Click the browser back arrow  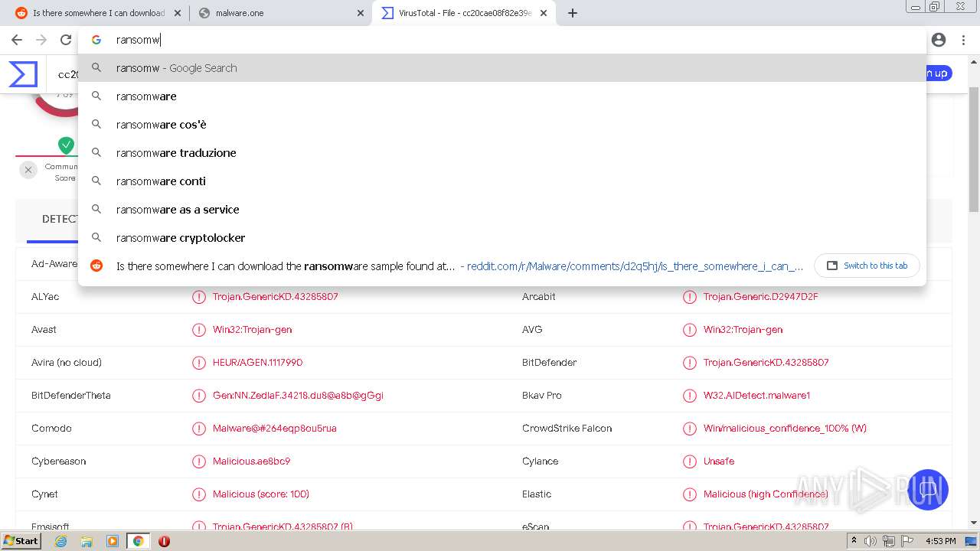click(x=17, y=40)
